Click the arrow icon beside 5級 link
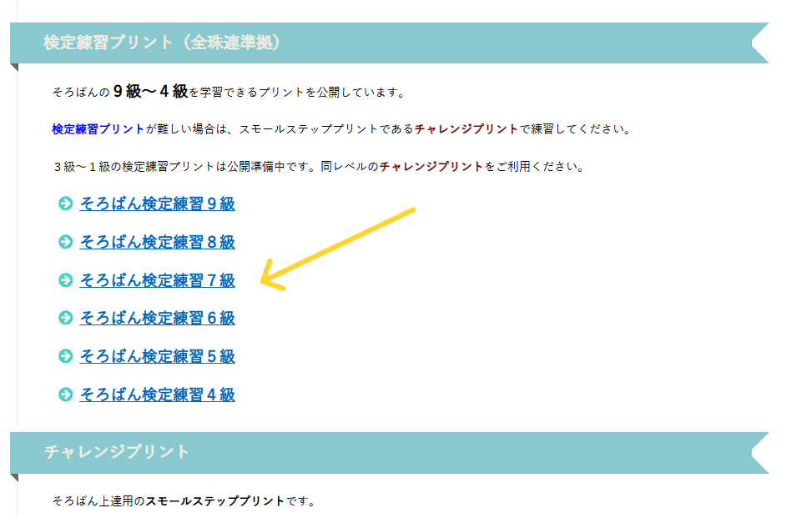The width and height of the screenshot is (812, 518). (66, 356)
